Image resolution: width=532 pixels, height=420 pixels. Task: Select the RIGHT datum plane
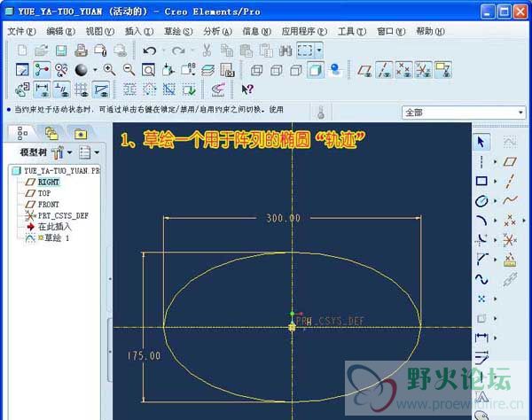49,182
